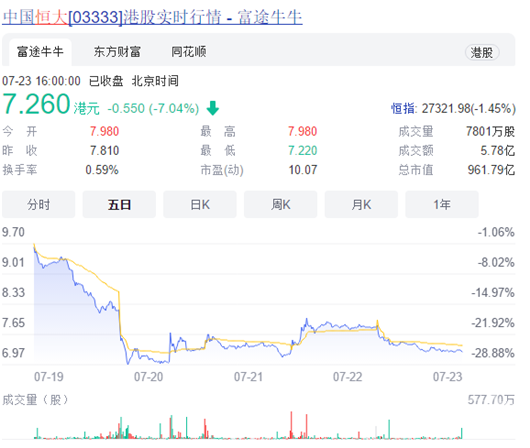Click the -8.02% percentage axis label
530x448 pixels.
point(496,262)
